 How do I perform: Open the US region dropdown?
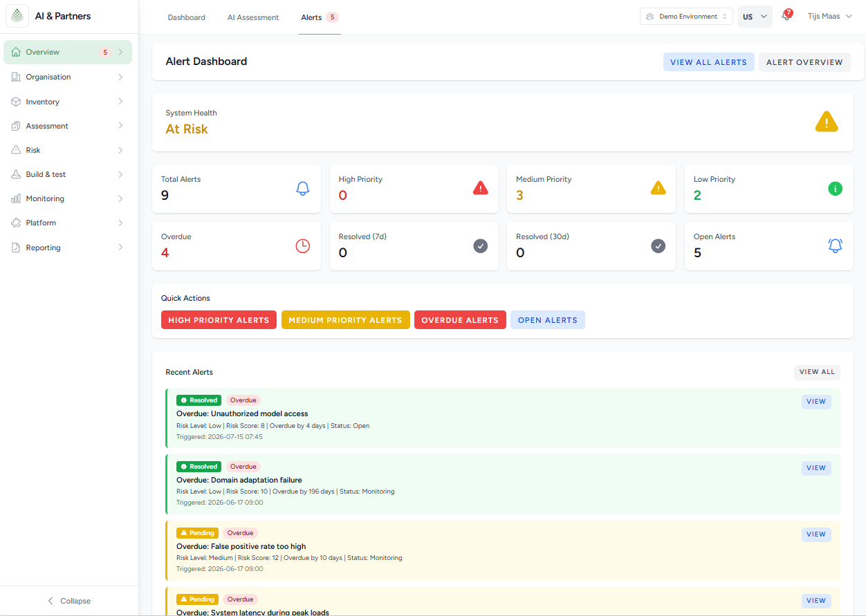755,17
